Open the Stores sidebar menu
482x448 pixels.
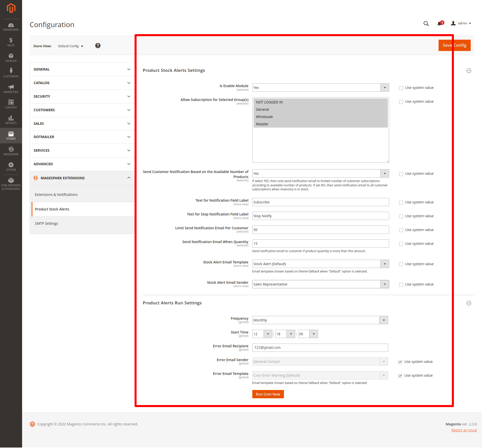tap(11, 136)
